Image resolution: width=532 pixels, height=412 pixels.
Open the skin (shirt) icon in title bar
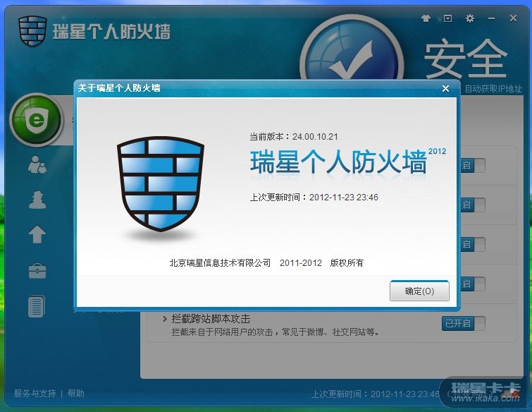(426, 18)
